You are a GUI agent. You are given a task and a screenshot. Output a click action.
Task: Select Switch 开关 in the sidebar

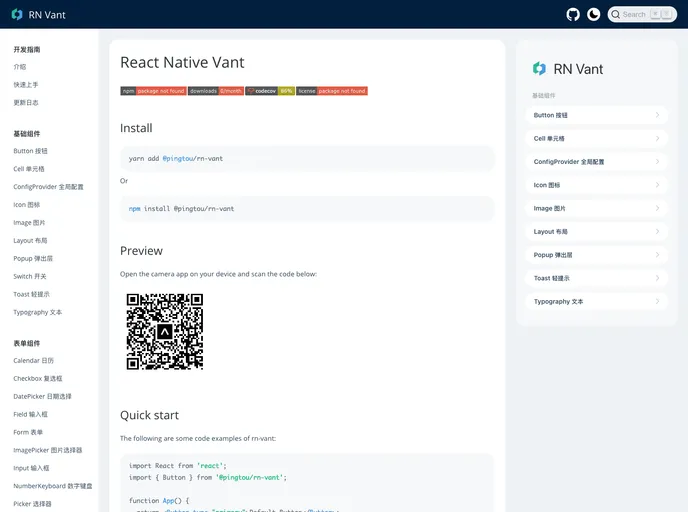(30, 276)
